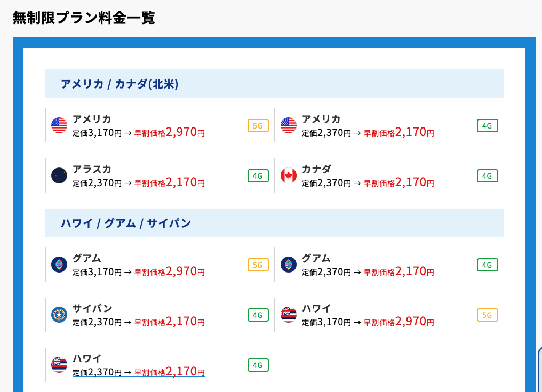The height and width of the screenshot is (392, 542).
Task: Open the アラスカ price link
Action: (139, 182)
